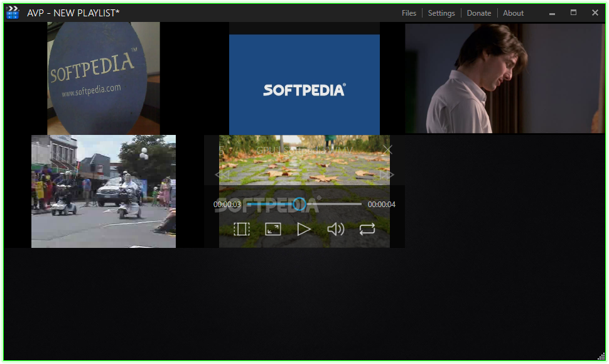Click the fullscreen expand icon
The height and width of the screenshot is (364, 609).
(x=273, y=229)
